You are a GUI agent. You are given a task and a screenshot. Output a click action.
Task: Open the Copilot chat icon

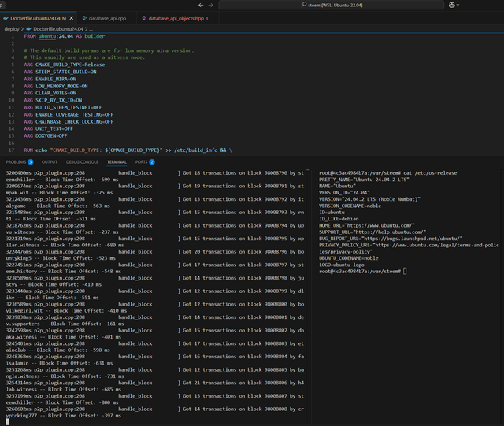click(x=451, y=5)
